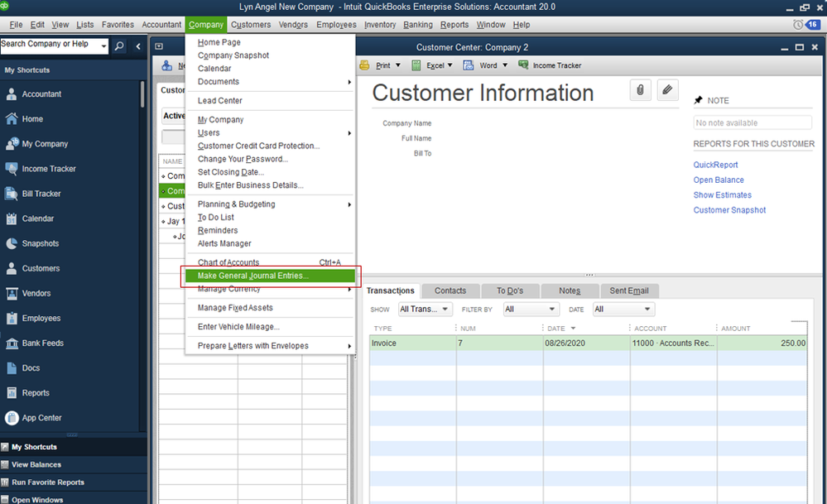
Task: Click the Show Estimates link
Action: click(x=722, y=195)
